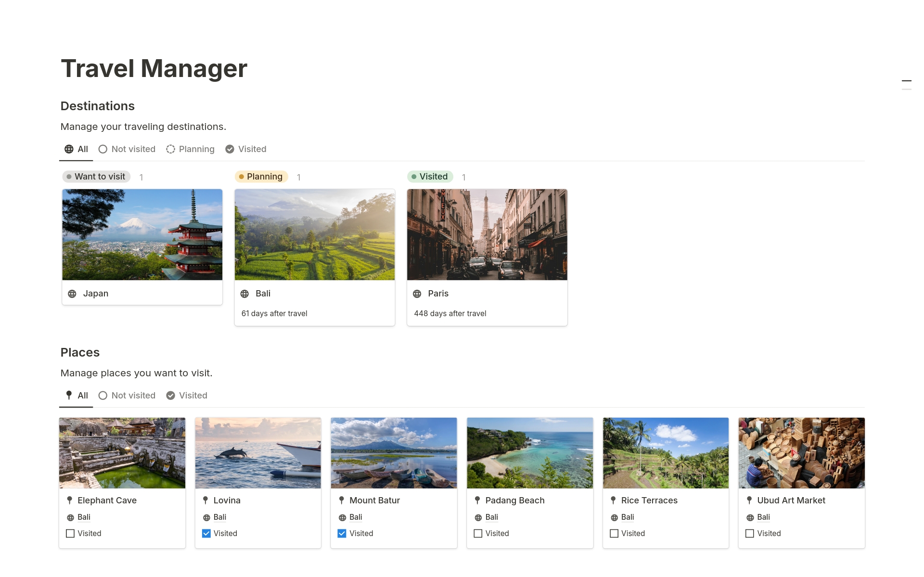Click the pin icon next to Mount Batur
The width and height of the screenshot is (924, 577).
342,499
